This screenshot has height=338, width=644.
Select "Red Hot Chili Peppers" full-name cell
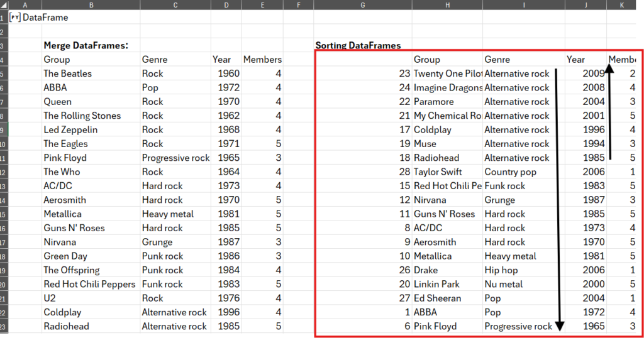(x=91, y=284)
